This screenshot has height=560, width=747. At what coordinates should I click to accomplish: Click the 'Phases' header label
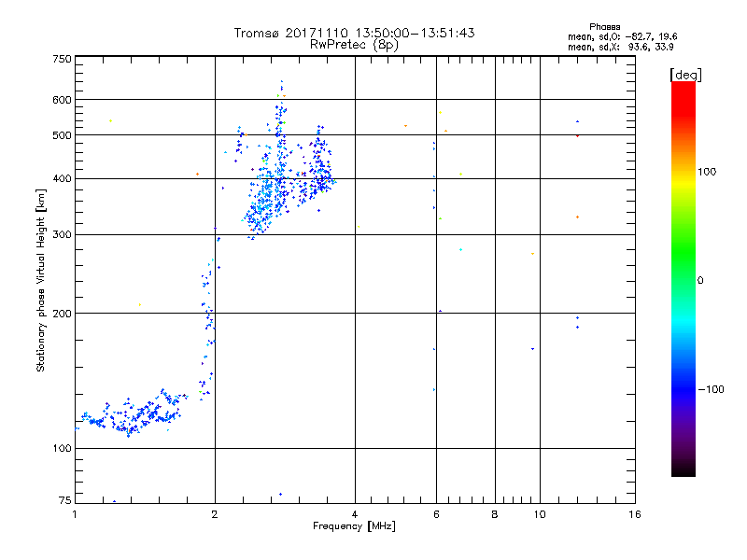604,27
